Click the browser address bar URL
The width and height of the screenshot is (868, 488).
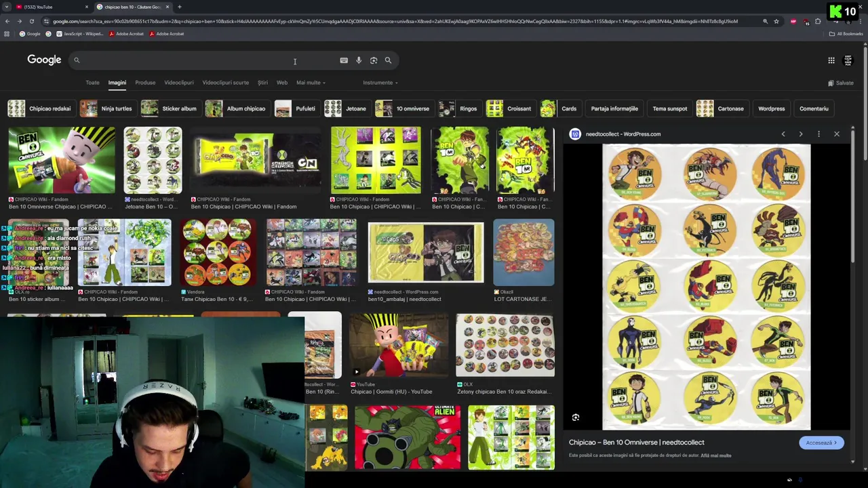(x=395, y=21)
